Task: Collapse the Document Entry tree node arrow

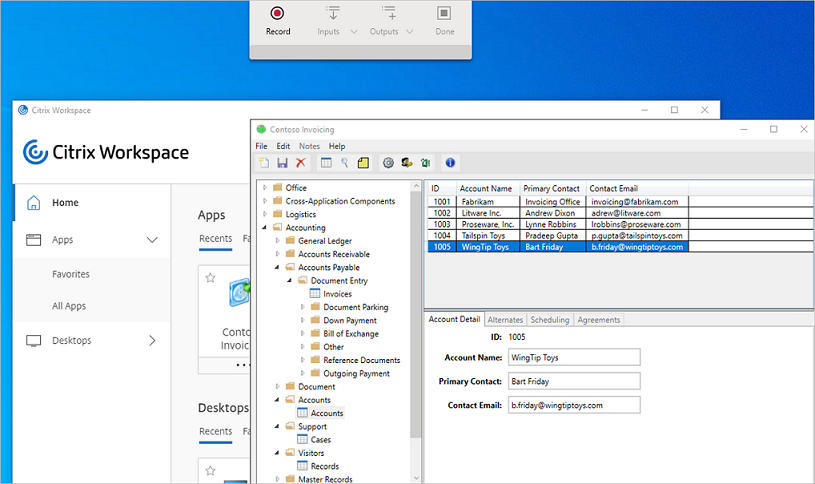Action: point(290,280)
